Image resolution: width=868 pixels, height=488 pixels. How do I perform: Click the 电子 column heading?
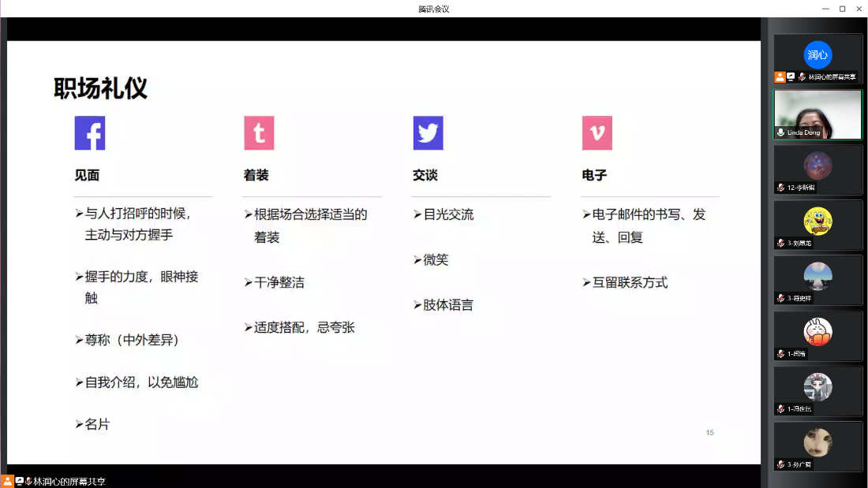pyautogui.click(x=594, y=175)
